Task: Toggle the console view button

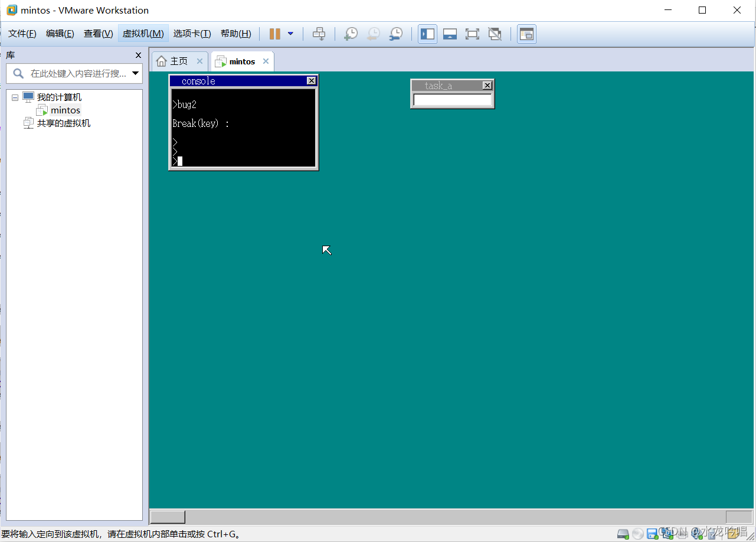Action: (526, 34)
